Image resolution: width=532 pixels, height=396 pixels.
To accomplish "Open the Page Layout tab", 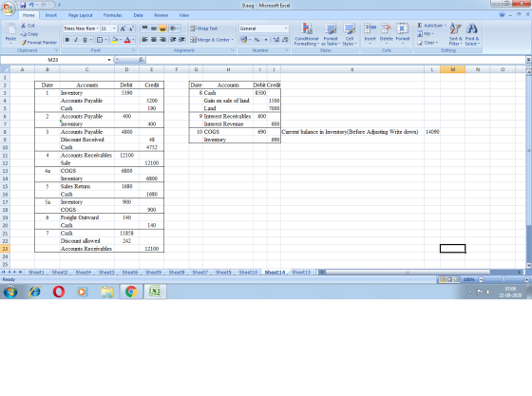I will point(80,15).
